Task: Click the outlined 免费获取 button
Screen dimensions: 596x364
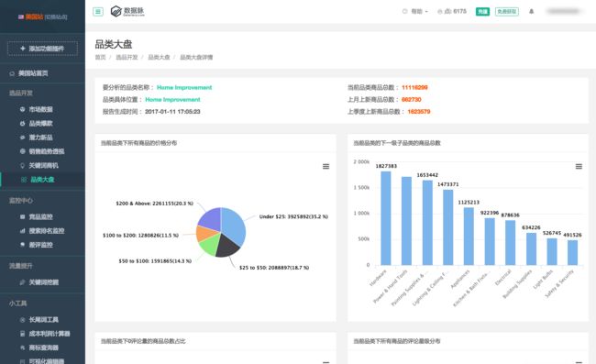Action: 507,11
